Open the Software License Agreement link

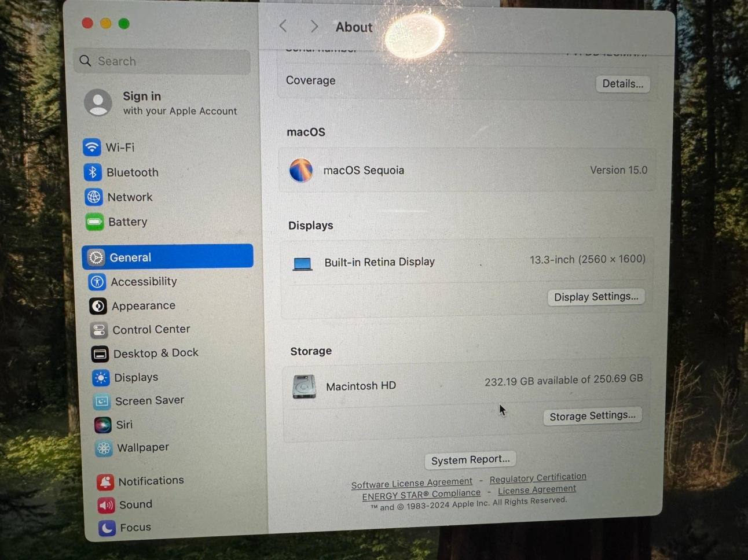(412, 484)
